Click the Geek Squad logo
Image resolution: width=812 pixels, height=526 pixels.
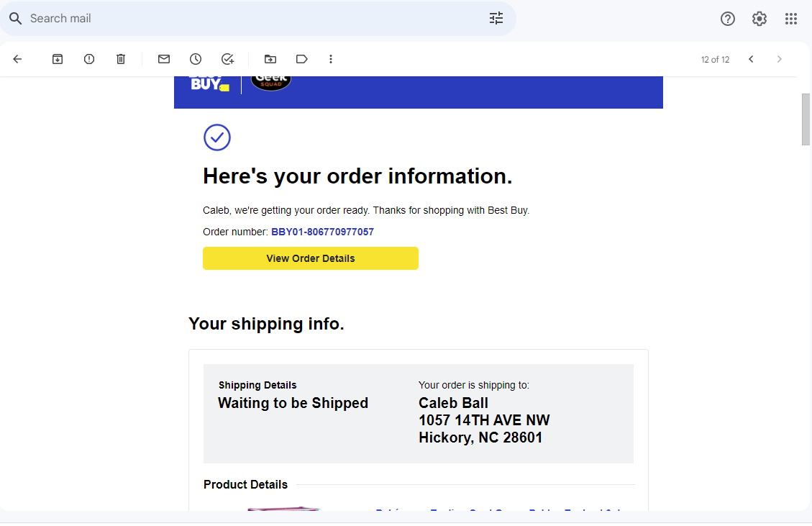pyautogui.click(x=271, y=83)
